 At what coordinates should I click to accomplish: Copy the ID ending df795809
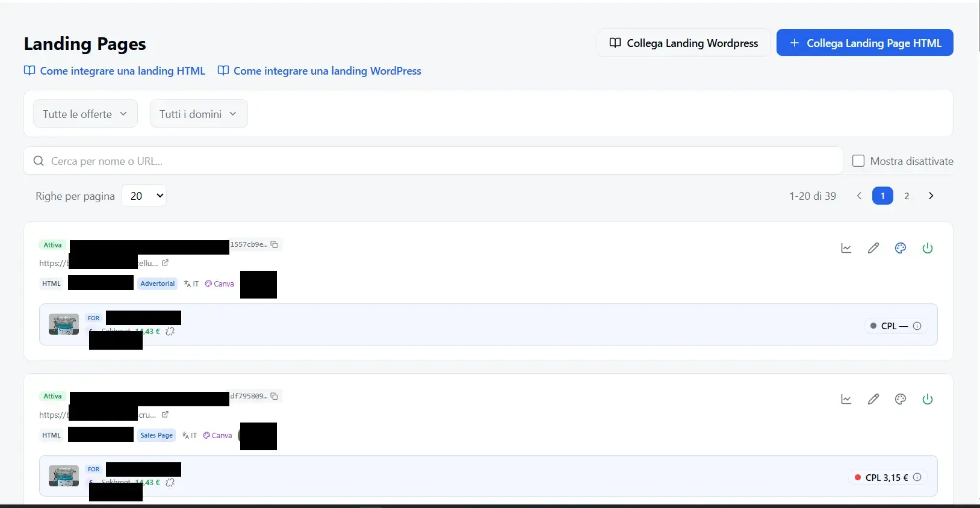(274, 396)
